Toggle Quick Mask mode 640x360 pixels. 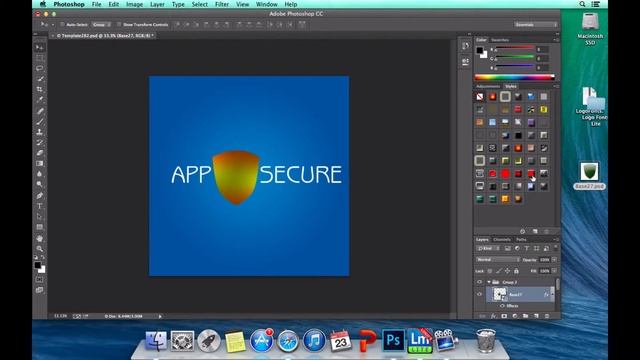coord(40,280)
